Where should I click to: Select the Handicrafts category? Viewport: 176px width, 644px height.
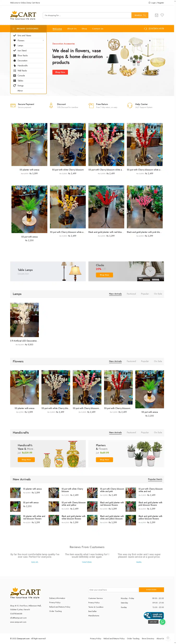pos(23,65)
